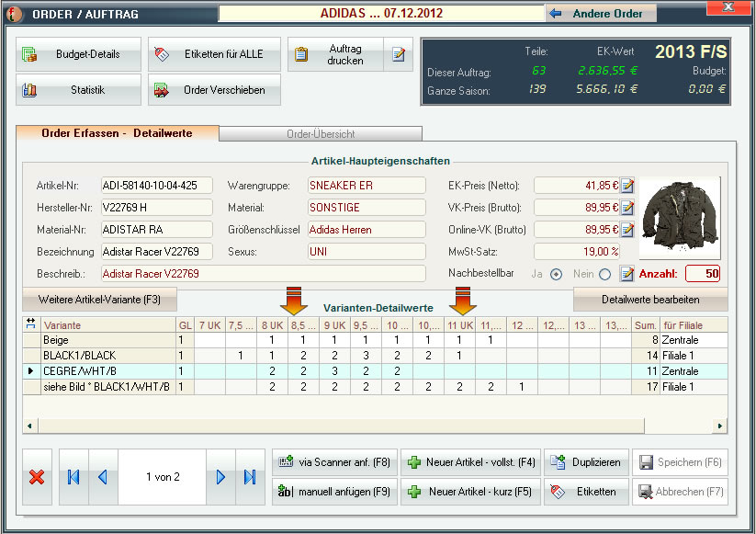Edit VK-Preis (Brutto) pencil icon

point(627,208)
